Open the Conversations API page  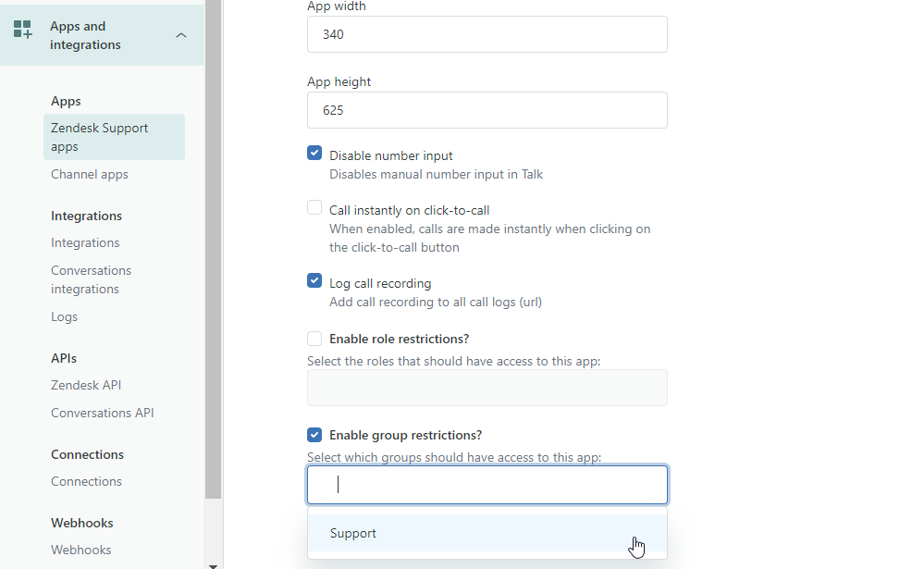[x=102, y=413]
